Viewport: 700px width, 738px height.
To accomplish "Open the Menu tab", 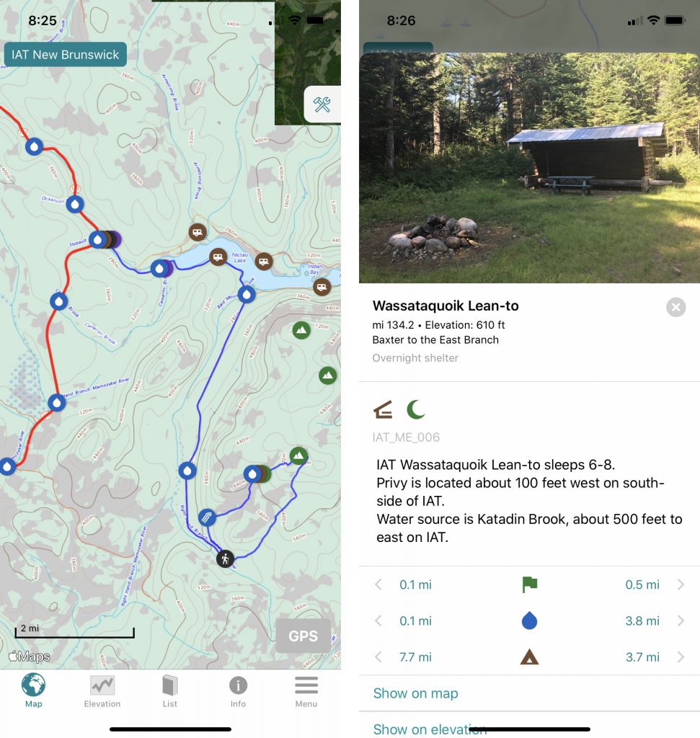I will (x=306, y=691).
